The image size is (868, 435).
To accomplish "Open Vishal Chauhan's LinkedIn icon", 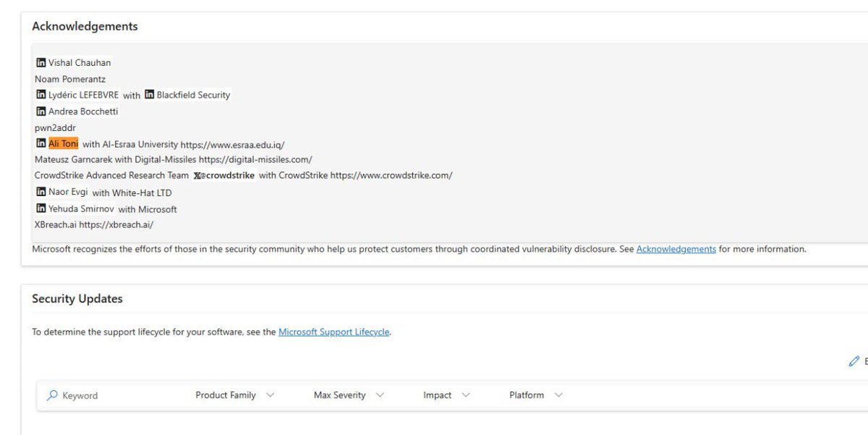I will (x=41, y=63).
